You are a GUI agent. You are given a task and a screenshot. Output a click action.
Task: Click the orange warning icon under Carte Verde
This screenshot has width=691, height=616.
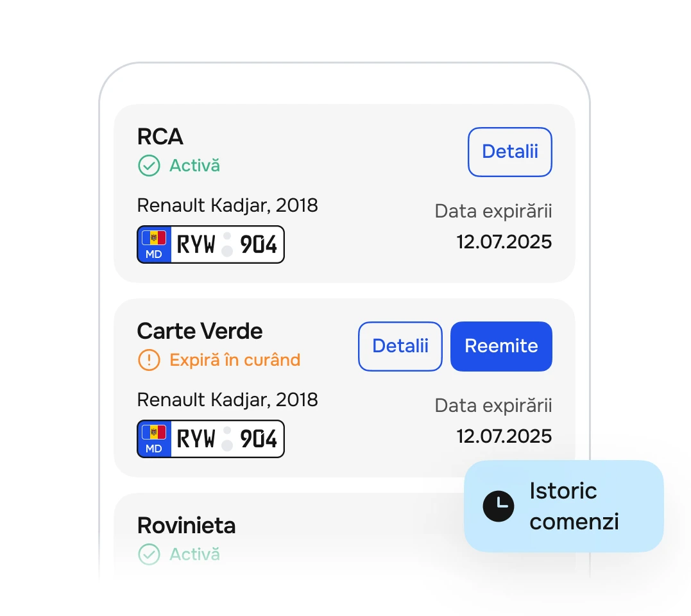pyautogui.click(x=149, y=360)
